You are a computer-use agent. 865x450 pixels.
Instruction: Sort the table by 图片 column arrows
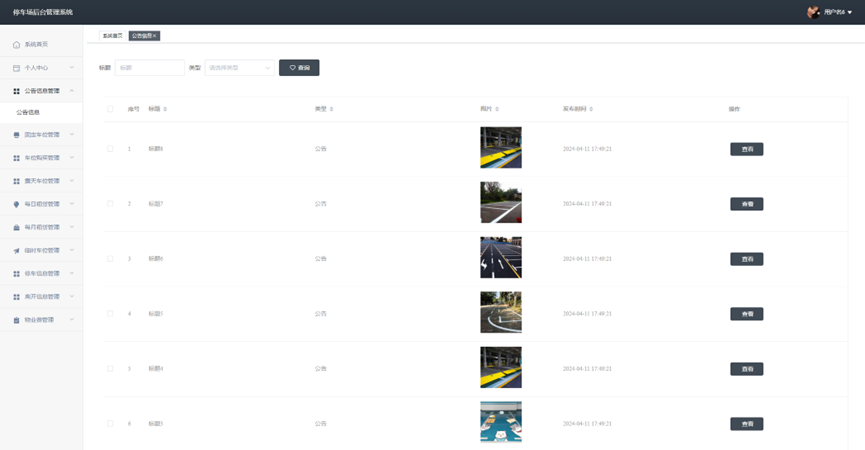click(496, 109)
